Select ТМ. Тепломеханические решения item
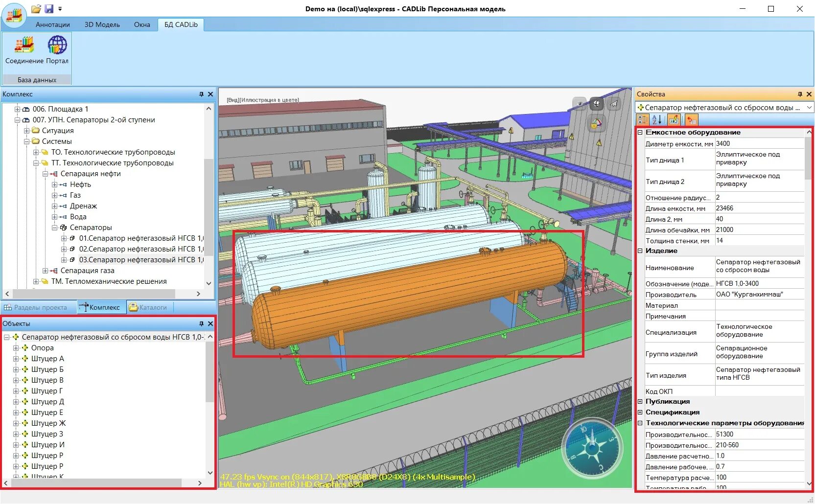The height and width of the screenshot is (504, 815). coord(109,281)
